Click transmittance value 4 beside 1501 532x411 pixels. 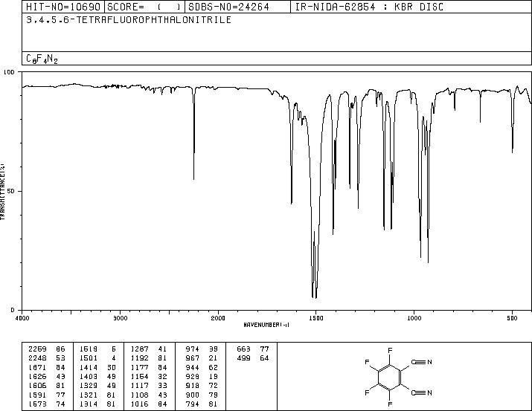pos(114,358)
